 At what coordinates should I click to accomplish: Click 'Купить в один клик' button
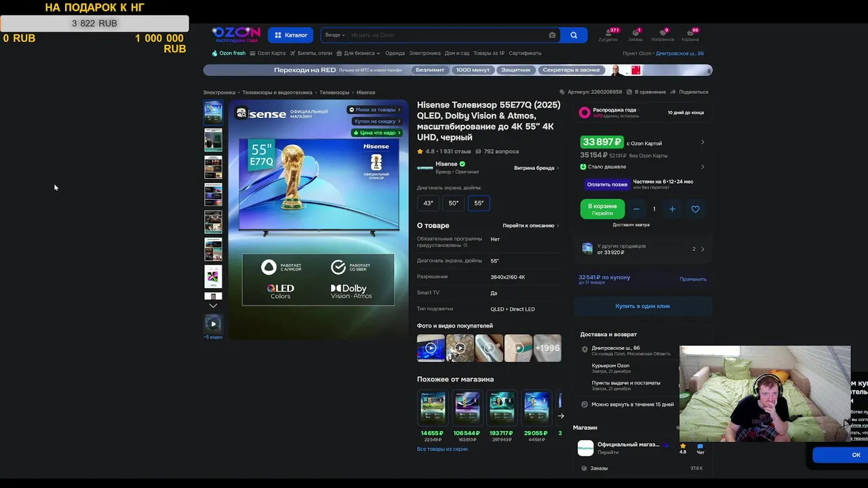click(643, 306)
